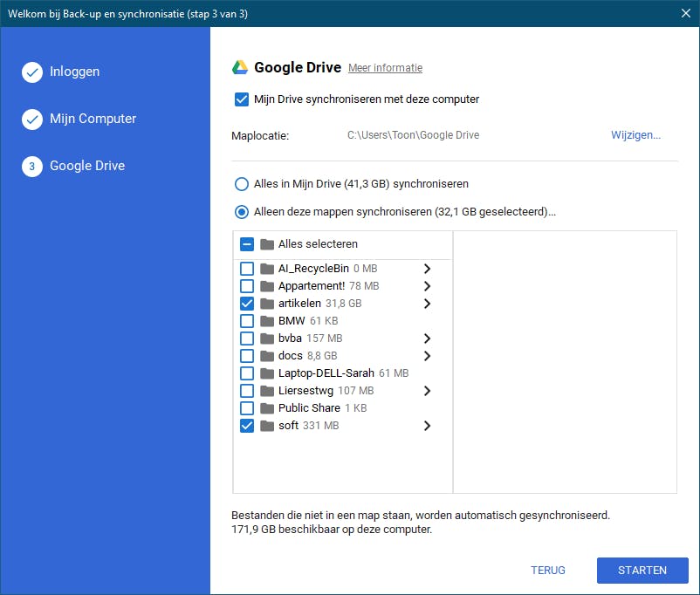Click the Public Share folder icon
Screen dimensions: 700x595
(x=267, y=408)
